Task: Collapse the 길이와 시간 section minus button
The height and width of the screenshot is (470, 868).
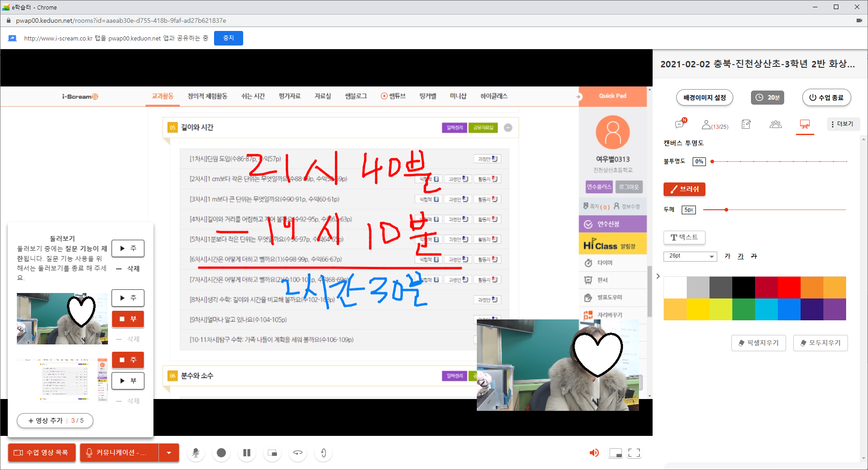Action: pyautogui.click(x=508, y=128)
